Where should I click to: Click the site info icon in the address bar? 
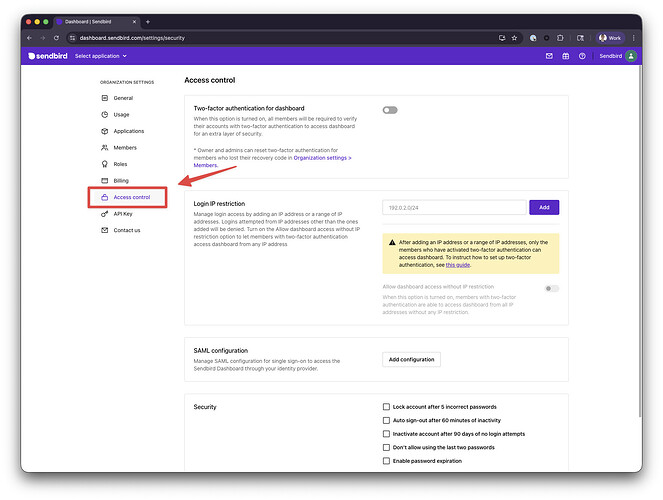[x=72, y=38]
